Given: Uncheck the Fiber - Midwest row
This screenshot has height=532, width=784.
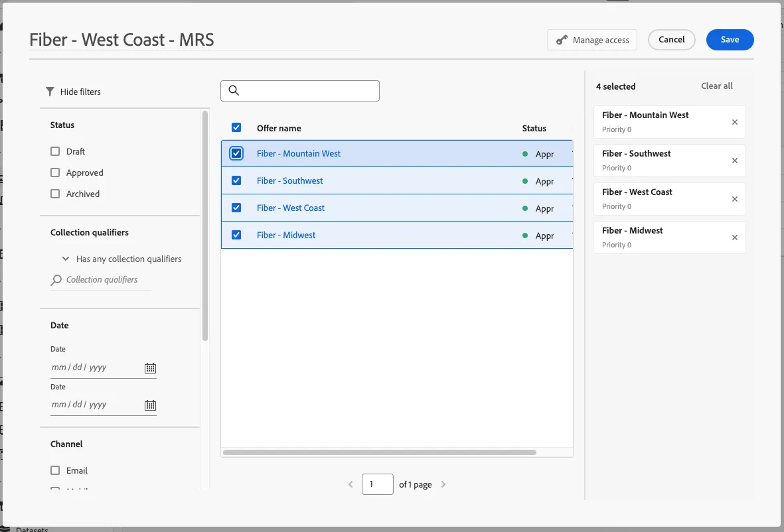Looking at the screenshot, I should pos(236,235).
